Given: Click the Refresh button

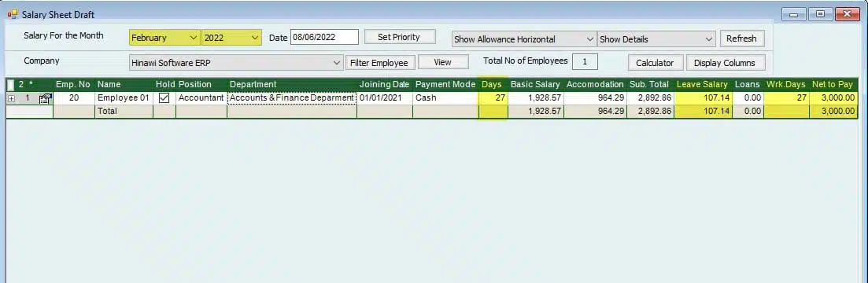Looking at the screenshot, I should coord(741,39).
